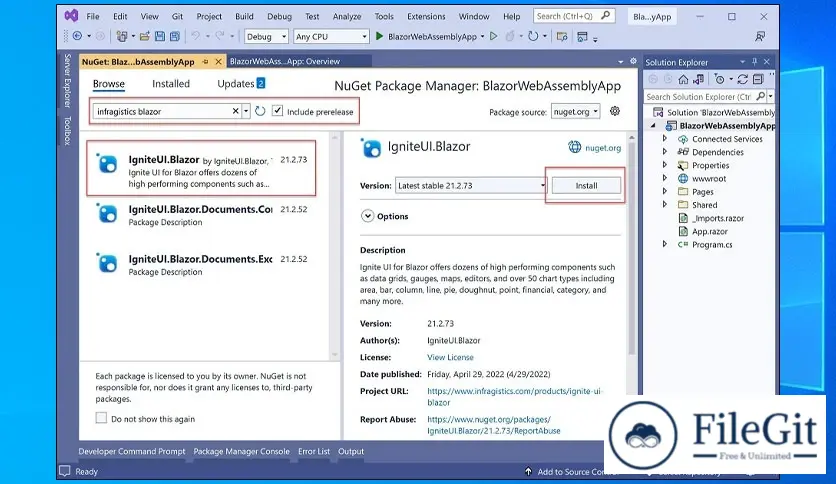Pin the Solution Explorer panel

pos(754,62)
